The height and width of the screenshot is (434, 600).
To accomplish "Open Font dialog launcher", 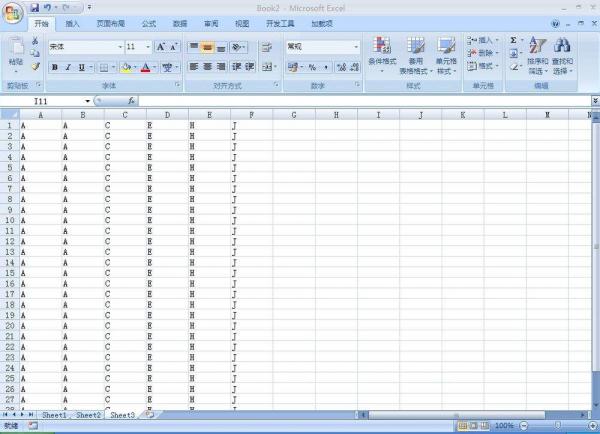I will coord(178,85).
